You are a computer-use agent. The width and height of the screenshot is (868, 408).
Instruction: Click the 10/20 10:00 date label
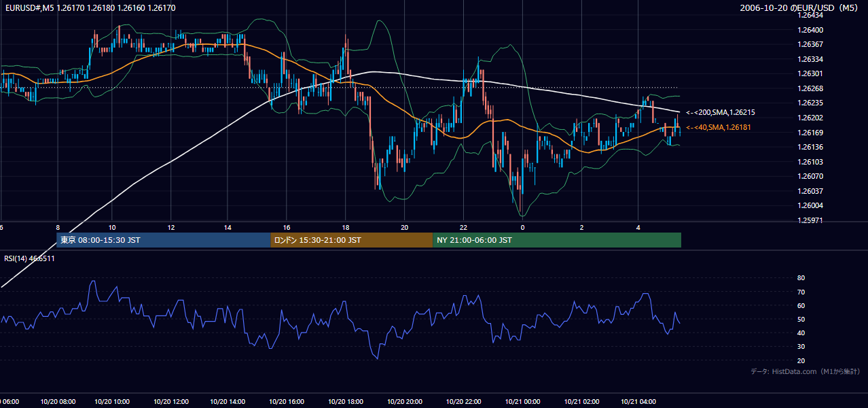(x=112, y=402)
